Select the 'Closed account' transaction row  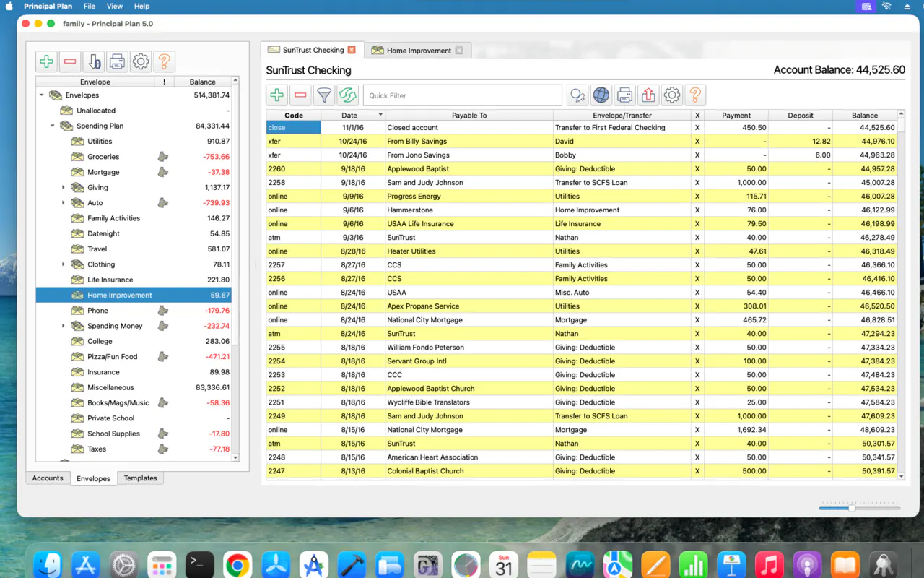[x=582, y=128]
